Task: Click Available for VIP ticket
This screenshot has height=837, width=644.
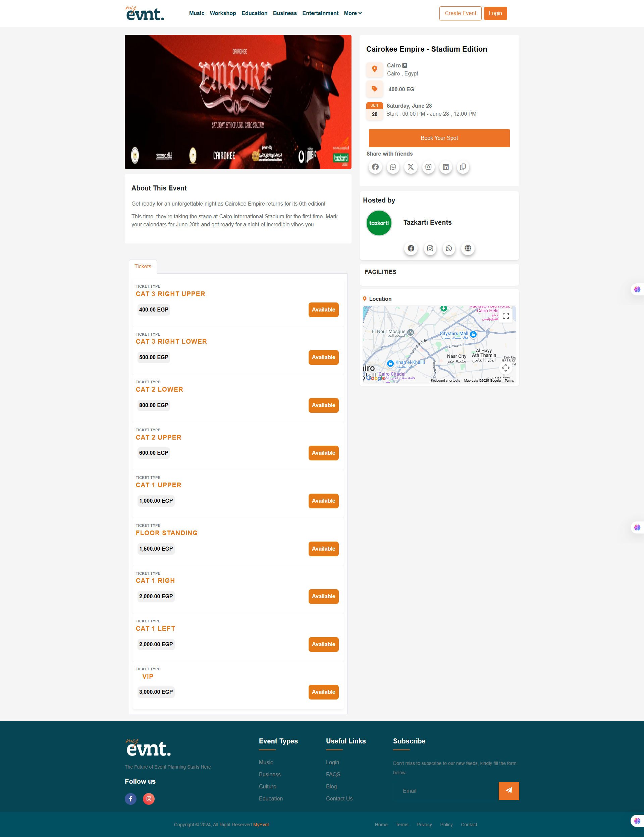Action: pos(323,692)
